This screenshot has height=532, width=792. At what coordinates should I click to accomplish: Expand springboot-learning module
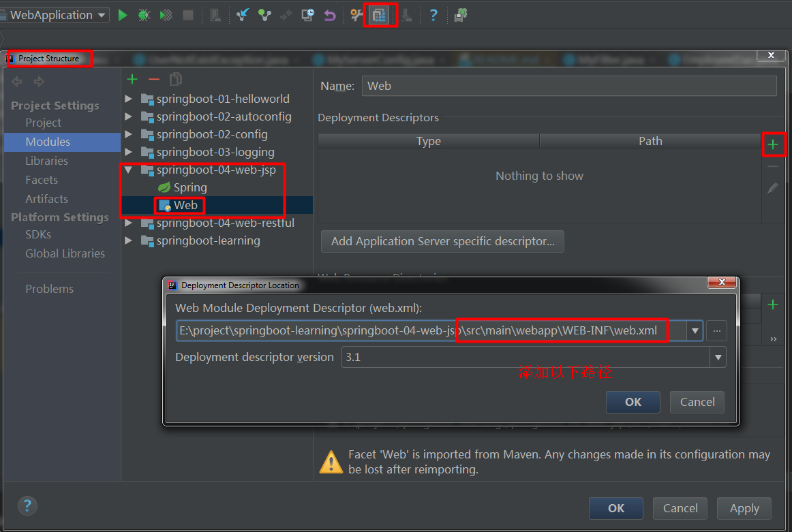(x=129, y=240)
